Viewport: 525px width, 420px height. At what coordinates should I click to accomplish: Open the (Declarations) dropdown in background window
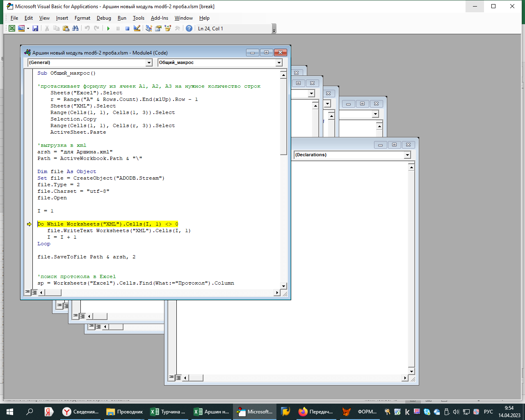[x=407, y=155]
